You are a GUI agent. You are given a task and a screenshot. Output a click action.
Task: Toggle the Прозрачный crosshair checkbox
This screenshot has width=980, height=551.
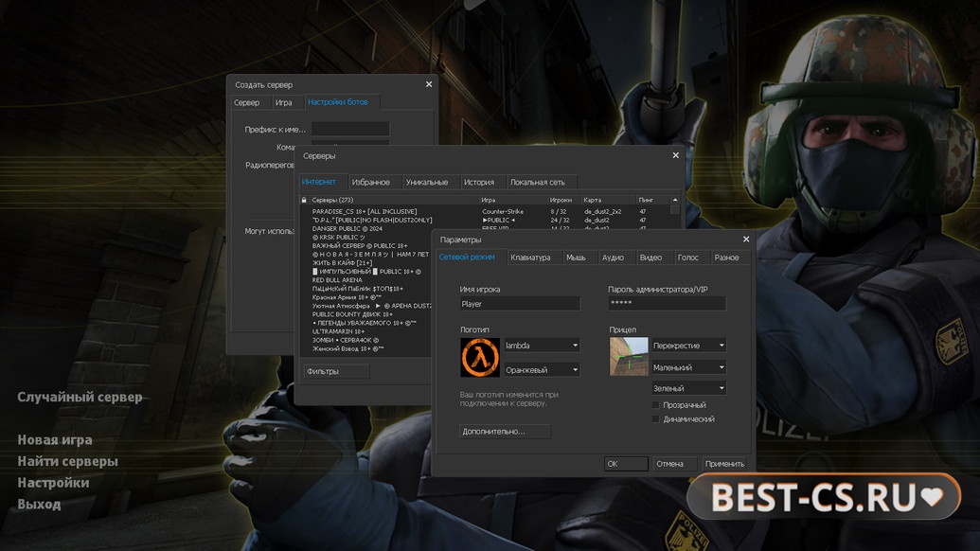coord(655,405)
